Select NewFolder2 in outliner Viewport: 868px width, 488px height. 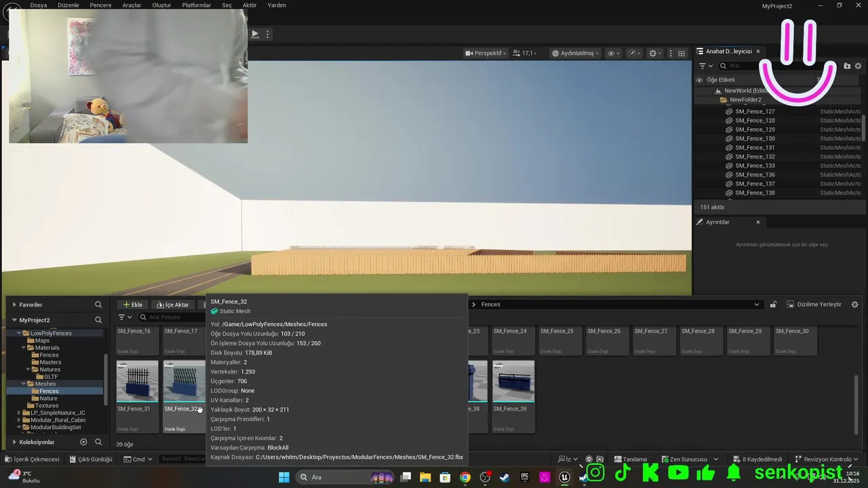(745, 100)
